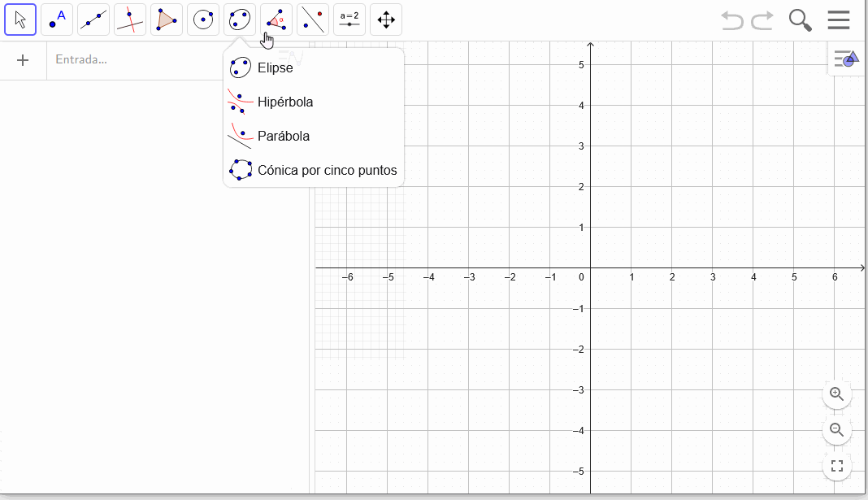The image size is (868, 500).
Task: Open the Ellipse conics toolbar group
Action: click(x=240, y=20)
